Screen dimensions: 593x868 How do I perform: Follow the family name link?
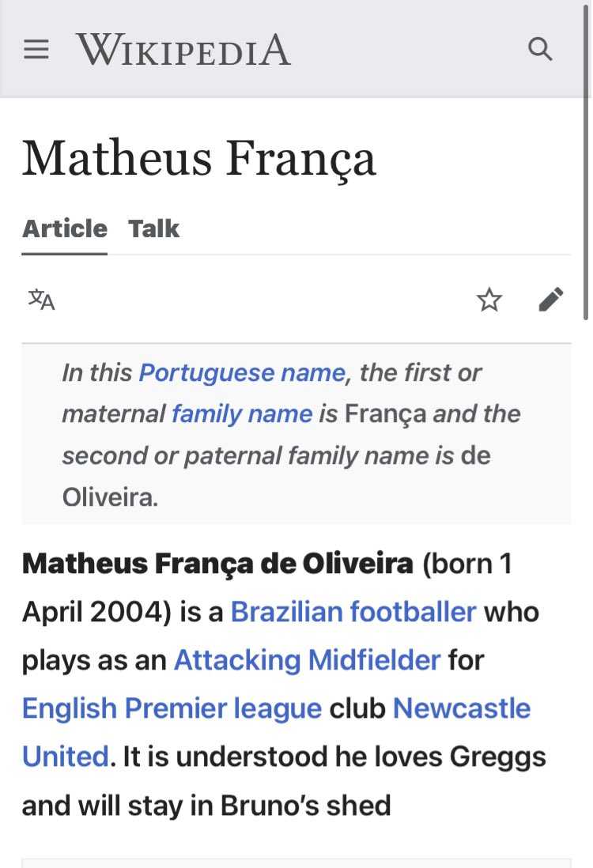tap(242, 414)
